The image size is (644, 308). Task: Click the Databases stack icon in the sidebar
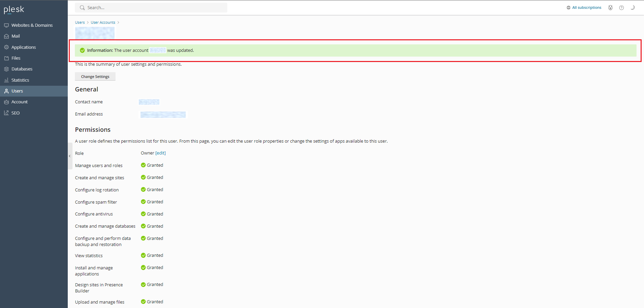click(x=6, y=69)
